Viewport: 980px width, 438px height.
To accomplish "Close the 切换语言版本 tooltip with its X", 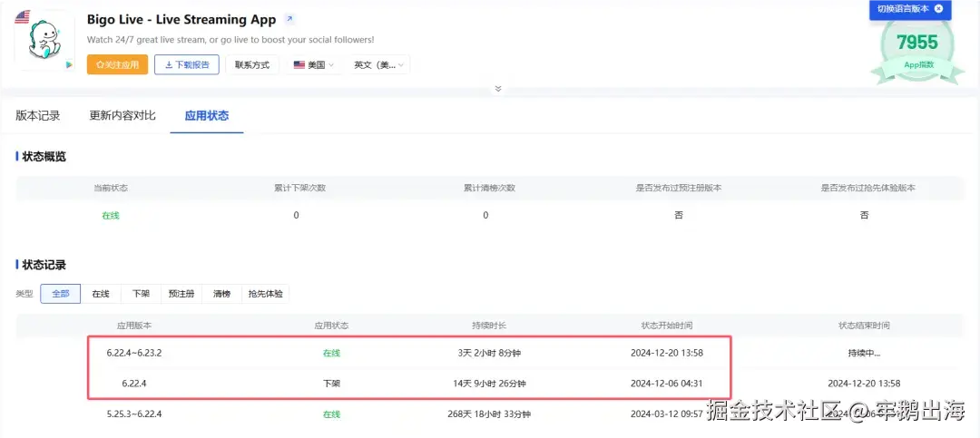I will point(939,9).
